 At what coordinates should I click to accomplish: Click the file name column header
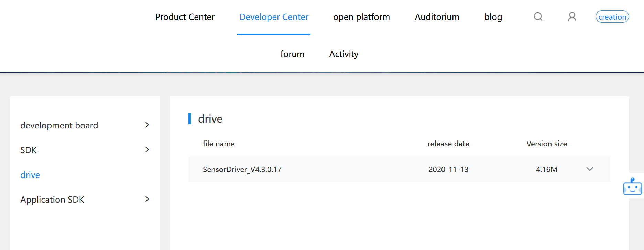click(x=219, y=144)
